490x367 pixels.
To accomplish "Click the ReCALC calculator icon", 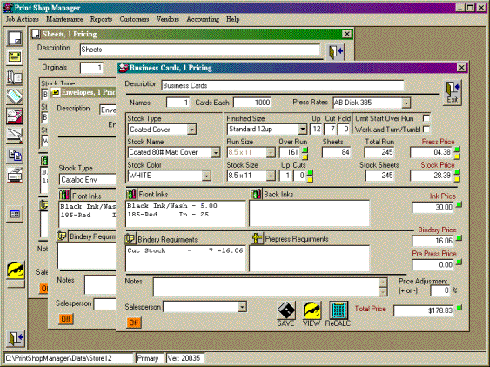I will tap(338, 311).
